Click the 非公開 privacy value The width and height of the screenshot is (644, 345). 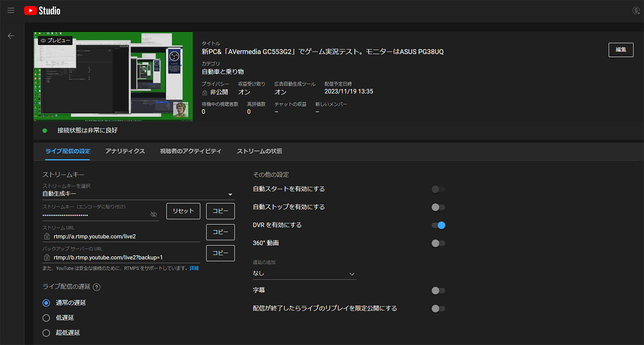click(219, 93)
